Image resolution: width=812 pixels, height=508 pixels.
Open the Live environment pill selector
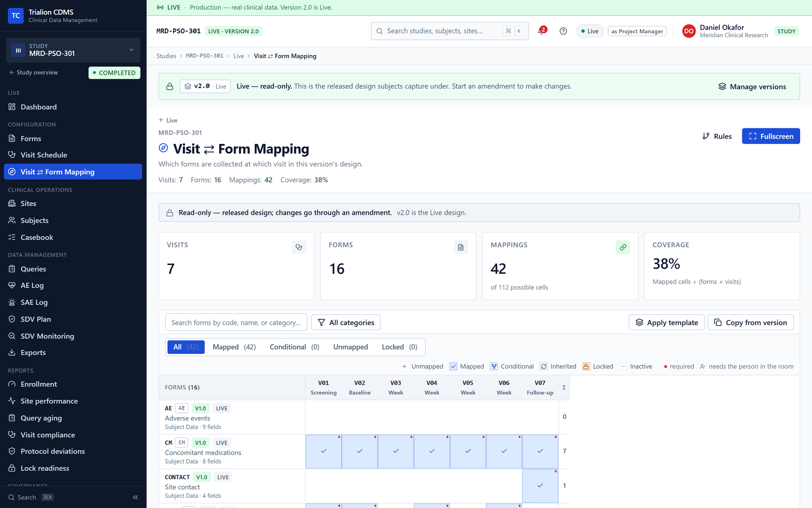pos(590,31)
